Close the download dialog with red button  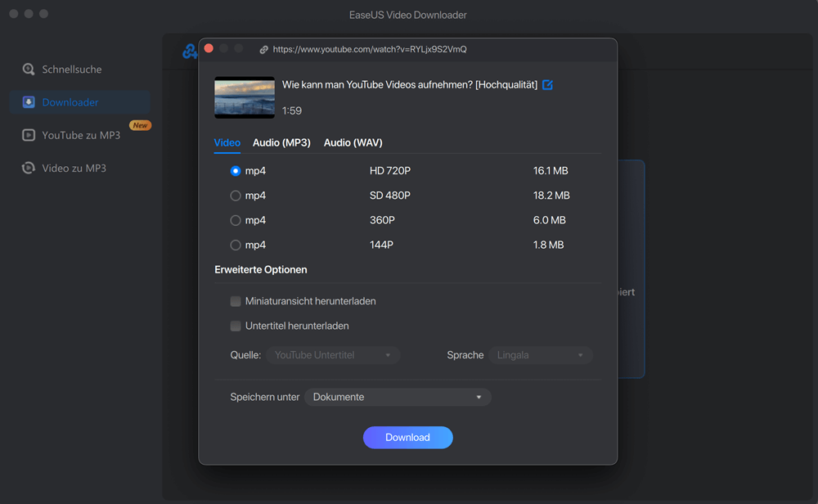click(x=209, y=49)
